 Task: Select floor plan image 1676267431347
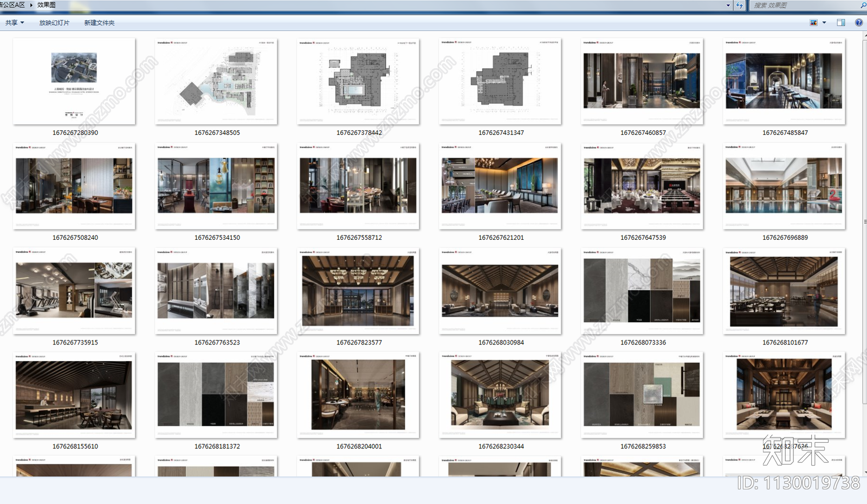(500, 81)
